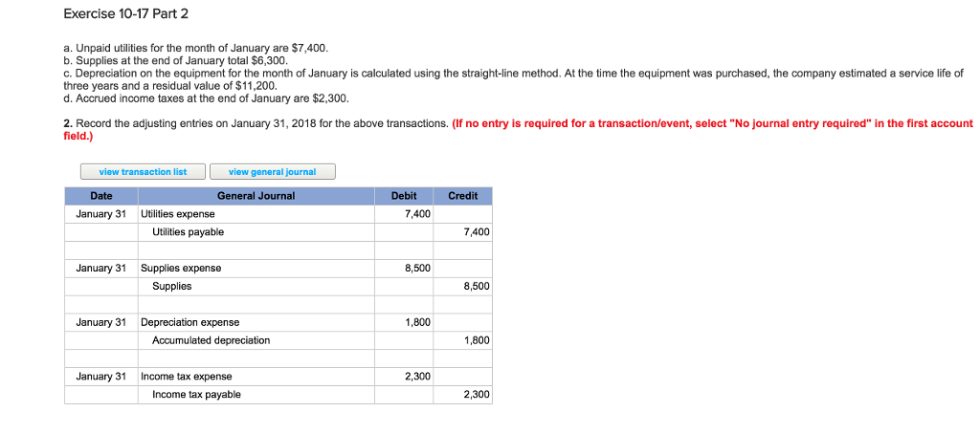The height and width of the screenshot is (434, 980).
Task: Select the Date column header
Action: 101,196
